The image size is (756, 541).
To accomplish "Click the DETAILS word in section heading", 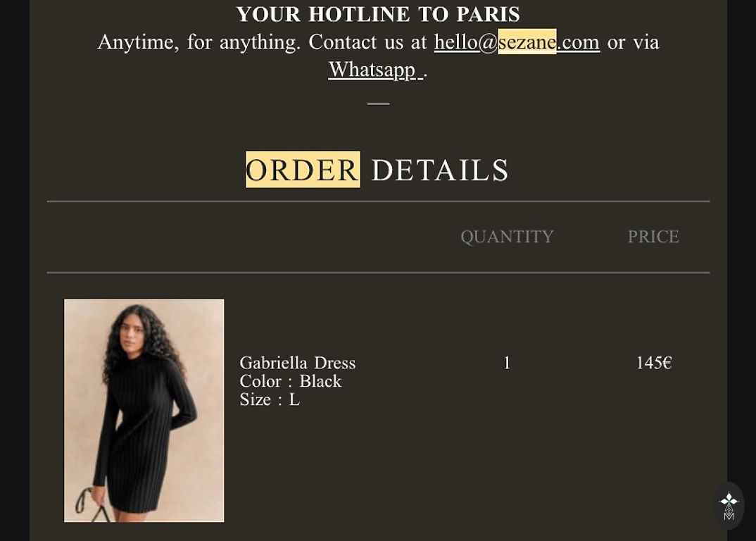I will [440, 170].
